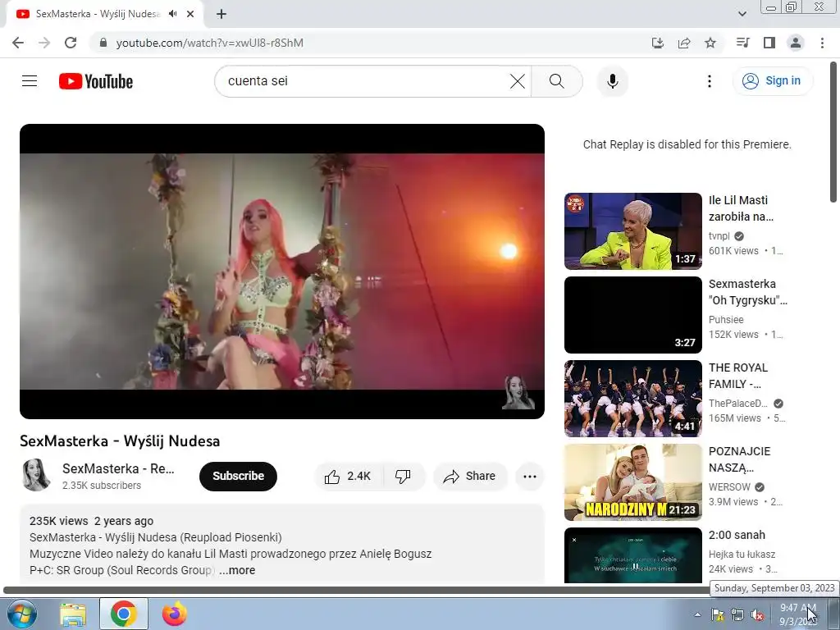The height and width of the screenshot is (630, 840).
Task: Open tvnpl channel name
Action: (719, 236)
